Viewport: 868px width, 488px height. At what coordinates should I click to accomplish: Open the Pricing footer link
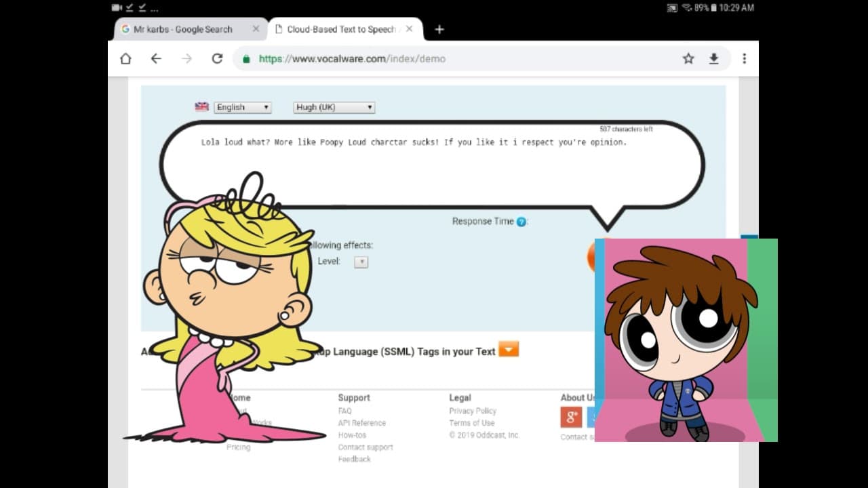[238, 447]
